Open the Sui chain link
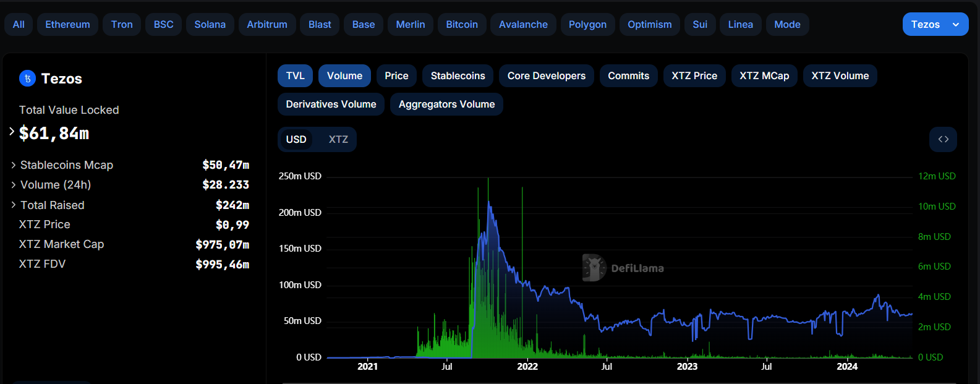The width and height of the screenshot is (980, 384). [x=700, y=24]
